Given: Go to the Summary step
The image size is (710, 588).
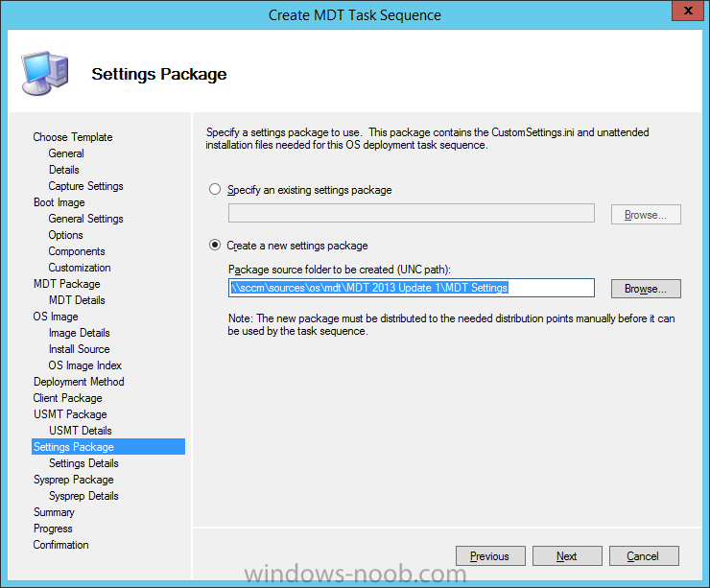Looking at the screenshot, I should click(54, 512).
